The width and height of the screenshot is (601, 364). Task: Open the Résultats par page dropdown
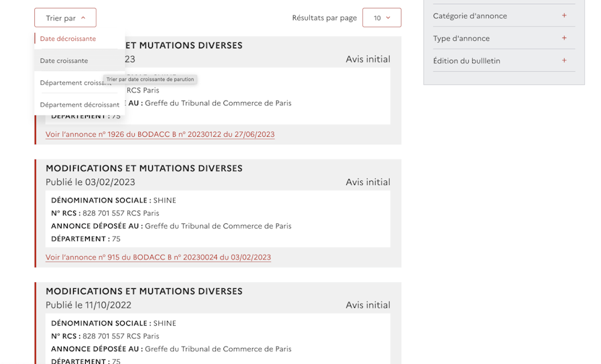tap(382, 17)
